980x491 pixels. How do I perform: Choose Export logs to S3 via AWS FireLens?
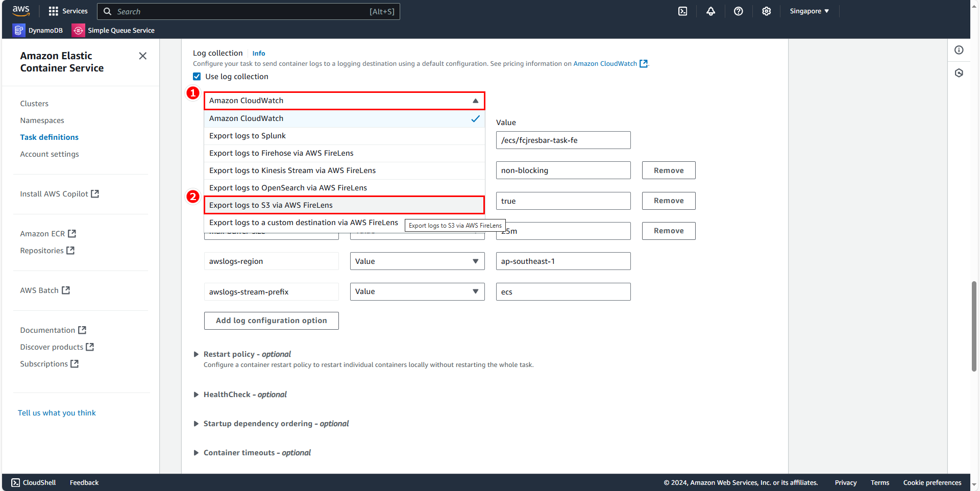pyautogui.click(x=345, y=205)
